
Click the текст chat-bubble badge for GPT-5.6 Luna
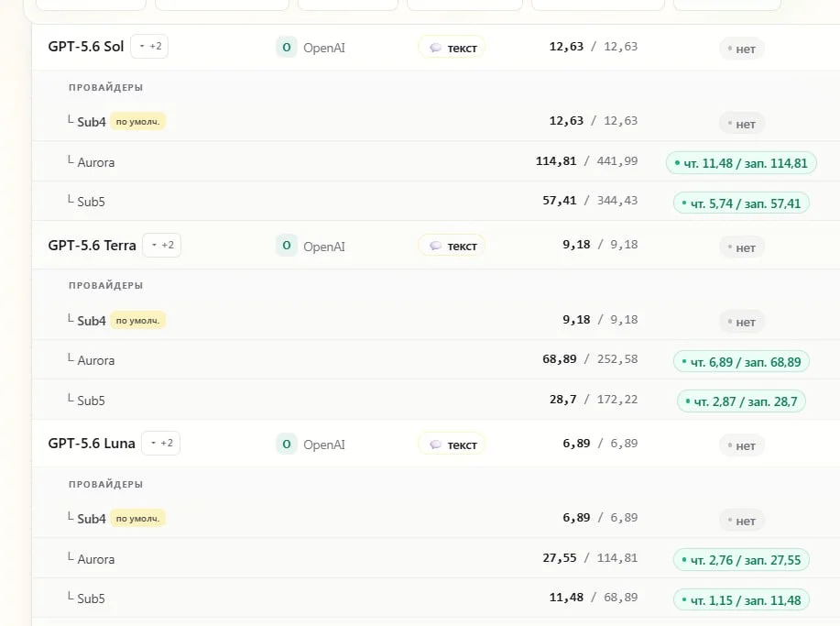452,445
